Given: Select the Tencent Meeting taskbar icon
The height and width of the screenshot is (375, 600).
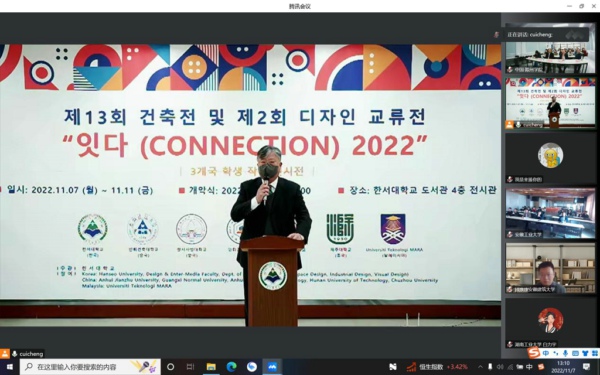Looking at the screenshot, I should (272, 367).
